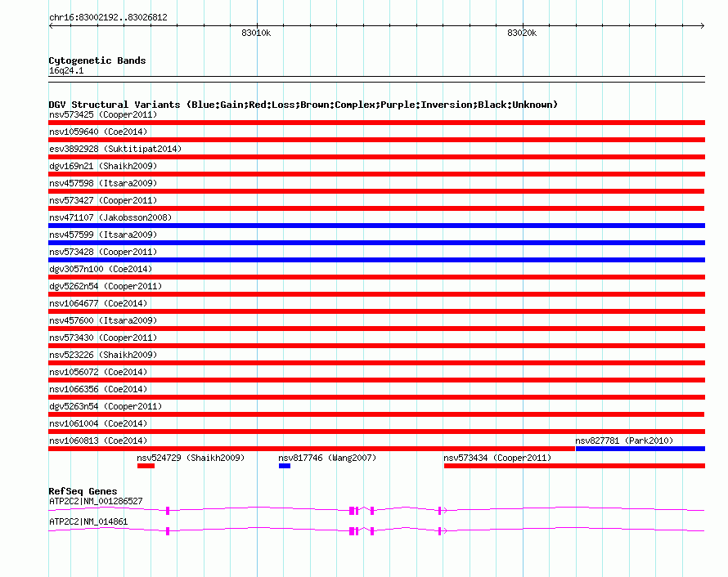Viewport: 728px width, 577px height.
Task: Click the 83010k ruler tick label
Action: point(256,33)
